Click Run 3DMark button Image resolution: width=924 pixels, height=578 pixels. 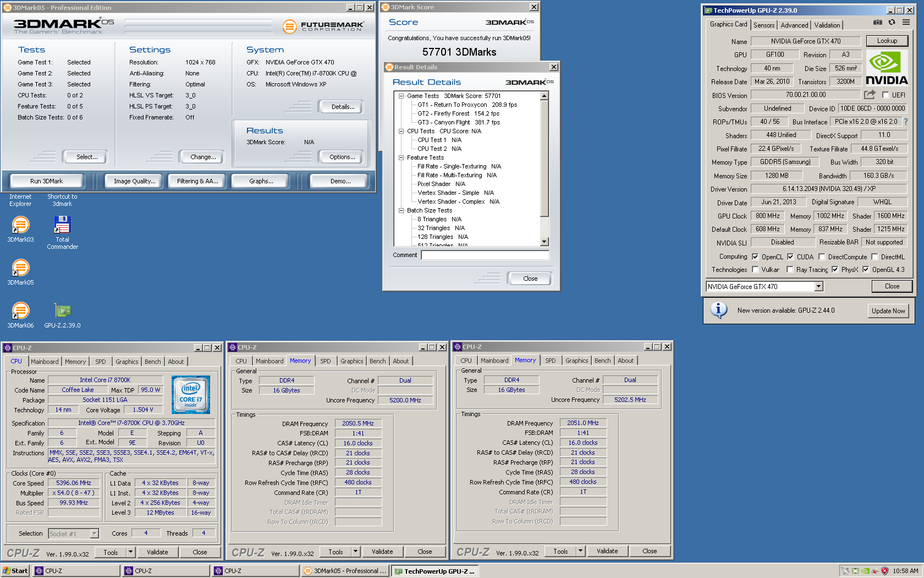tap(46, 181)
